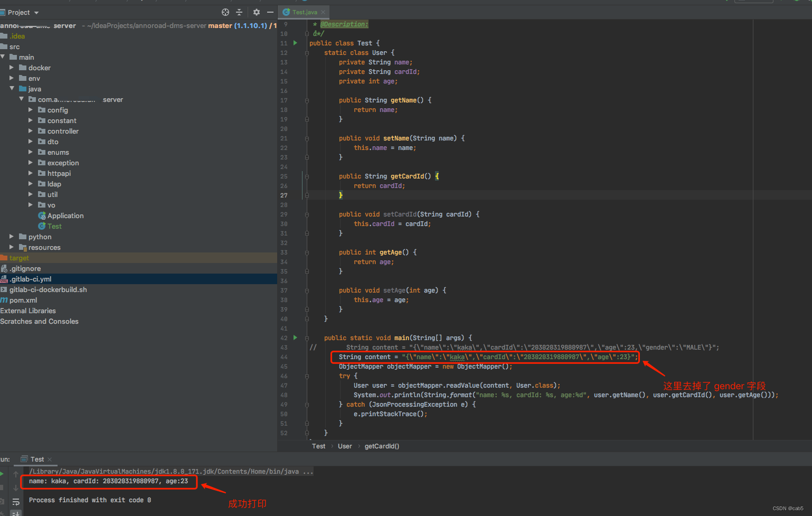Rerun Test with green play button

tap(2, 474)
